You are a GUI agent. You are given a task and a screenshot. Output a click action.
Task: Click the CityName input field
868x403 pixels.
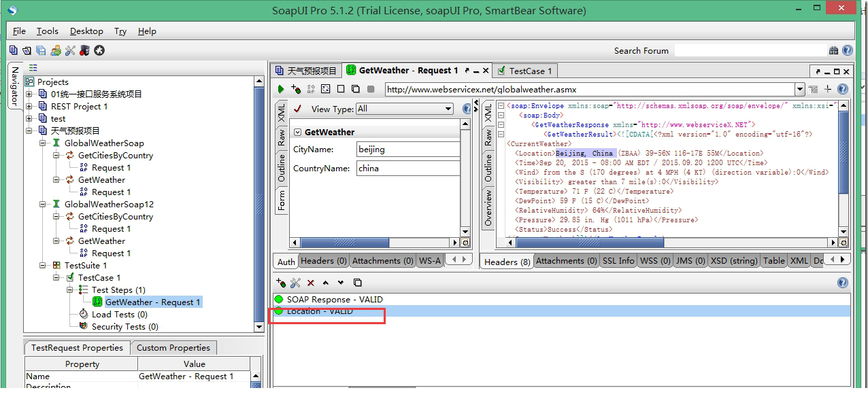[408, 150]
